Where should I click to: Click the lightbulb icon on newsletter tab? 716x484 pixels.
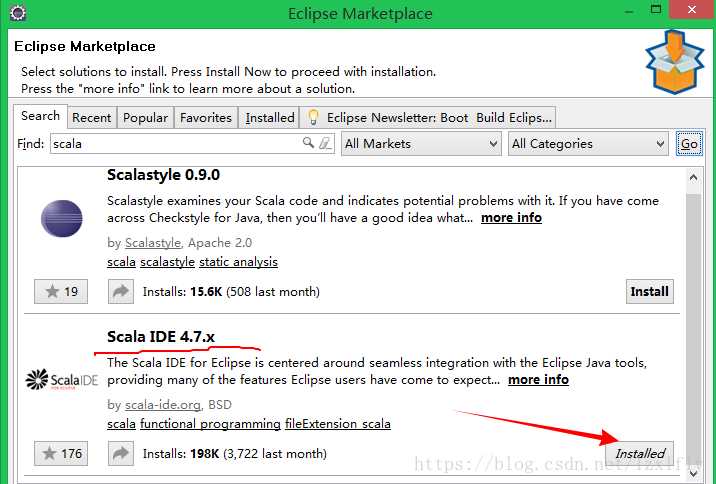[313, 117]
